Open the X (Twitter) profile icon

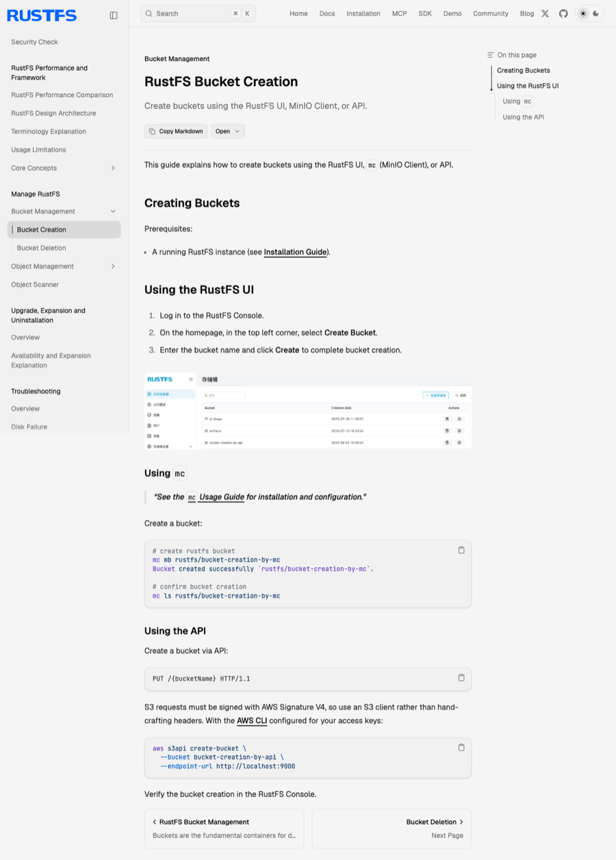point(545,14)
